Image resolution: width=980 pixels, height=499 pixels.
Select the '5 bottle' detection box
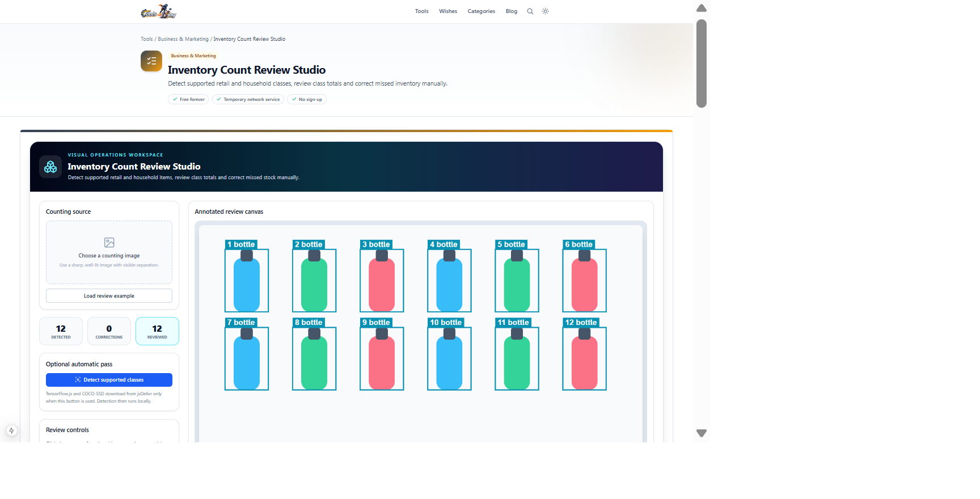pyautogui.click(x=517, y=281)
